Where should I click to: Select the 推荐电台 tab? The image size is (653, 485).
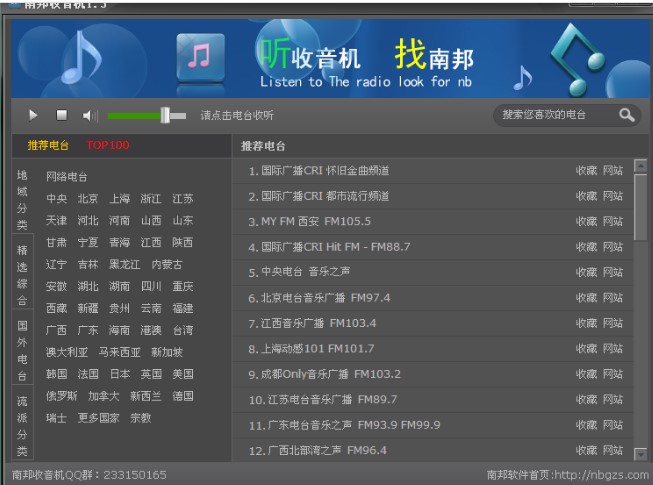coord(48,146)
